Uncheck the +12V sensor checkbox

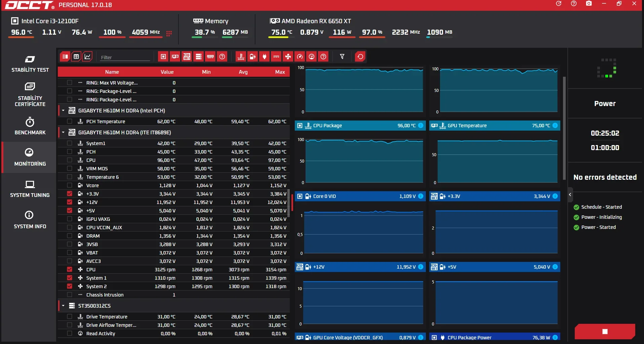[x=70, y=202]
